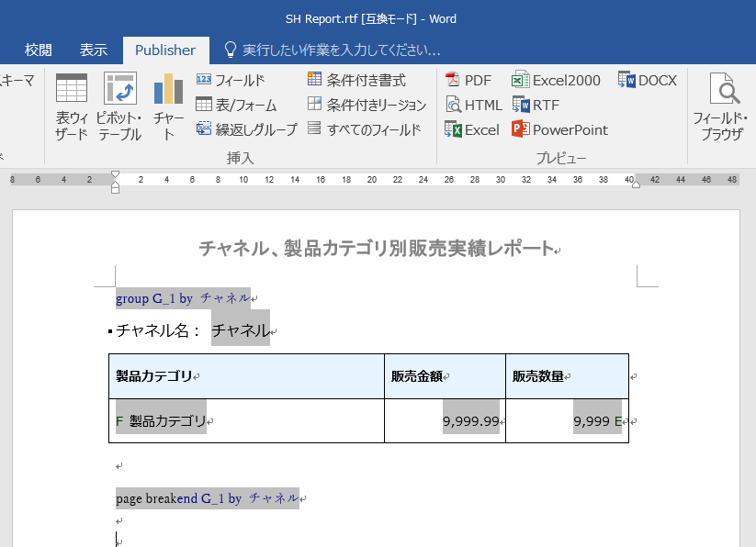Insert a Pivot Table (ピボット・テーブル)
The image size is (756, 547).
point(119,106)
